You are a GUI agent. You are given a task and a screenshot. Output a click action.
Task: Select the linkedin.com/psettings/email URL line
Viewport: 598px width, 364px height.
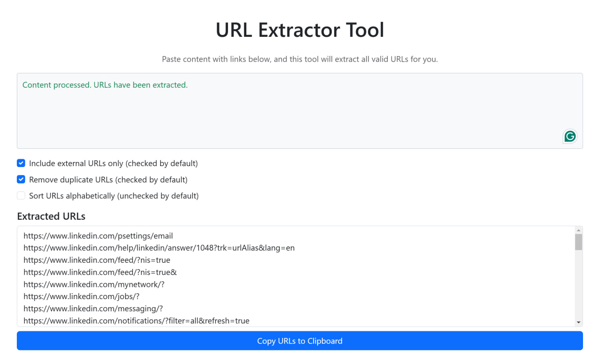[98, 236]
